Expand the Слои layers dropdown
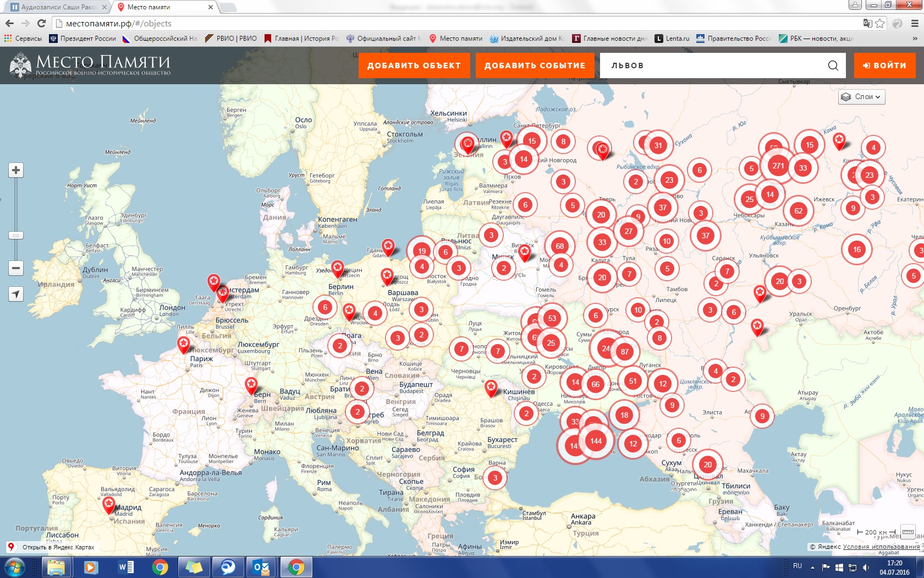924x578 pixels. coord(861,97)
